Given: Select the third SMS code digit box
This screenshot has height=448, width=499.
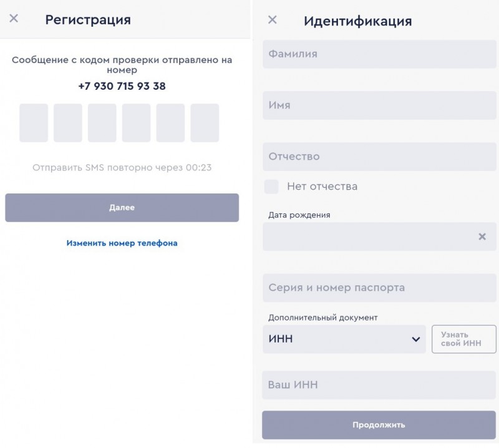Looking at the screenshot, I should (x=102, y=123).
